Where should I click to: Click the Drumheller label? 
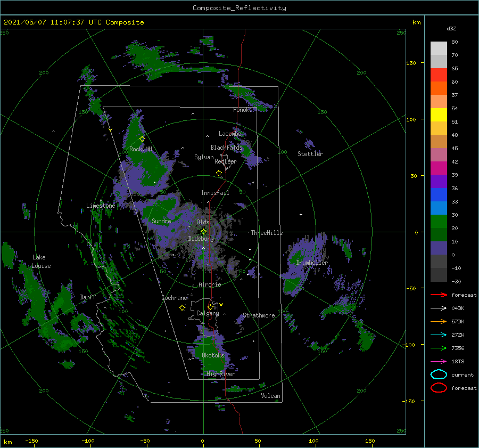[312, 263]
